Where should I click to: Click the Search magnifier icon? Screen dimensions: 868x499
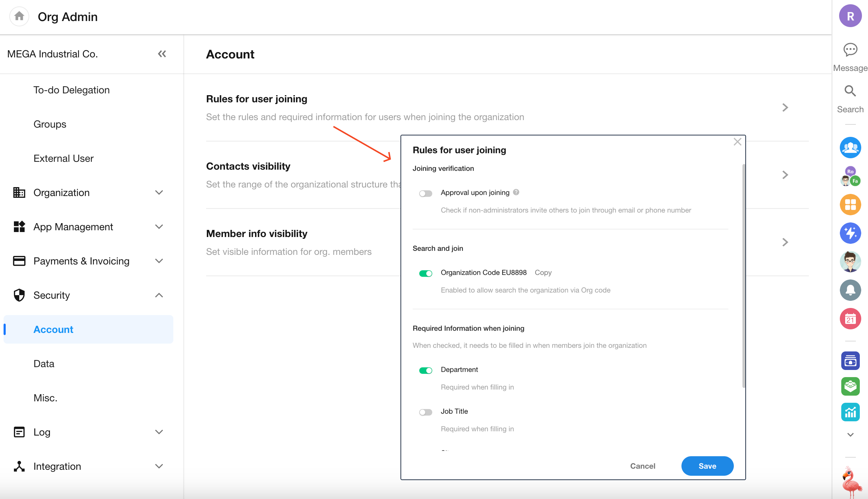850,91
